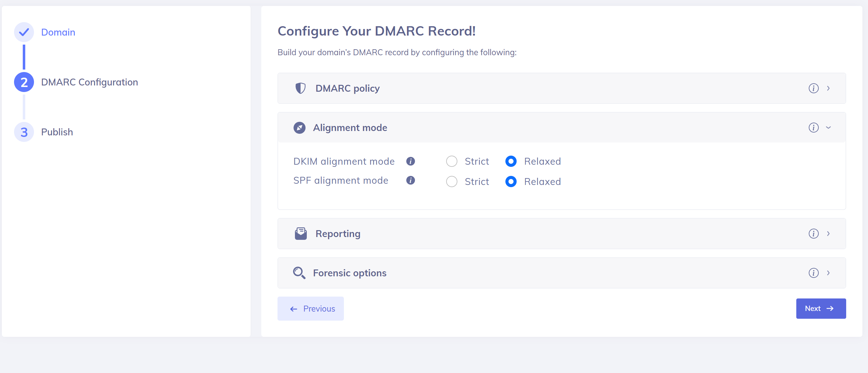
Task: Go to the Domain step
Action: point(58,32)
